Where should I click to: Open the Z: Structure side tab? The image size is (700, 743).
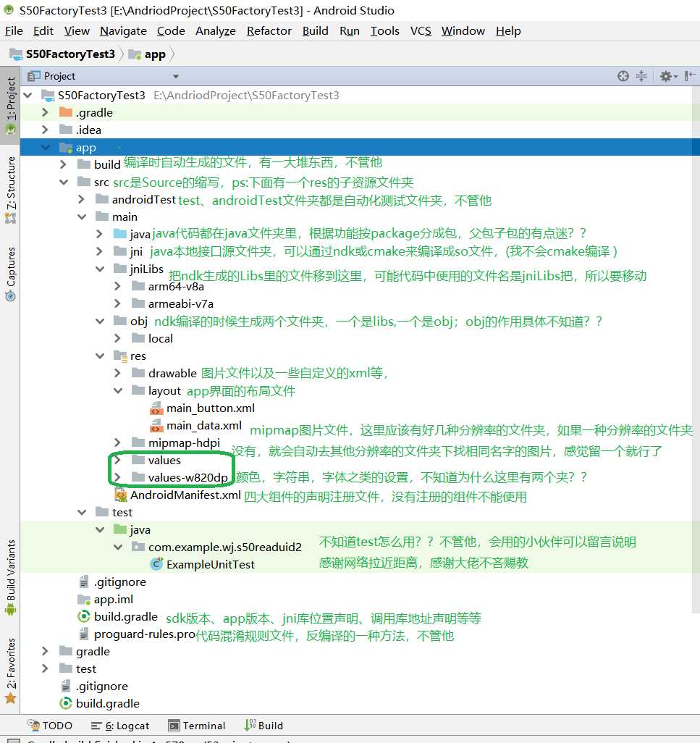click(10, 190)
